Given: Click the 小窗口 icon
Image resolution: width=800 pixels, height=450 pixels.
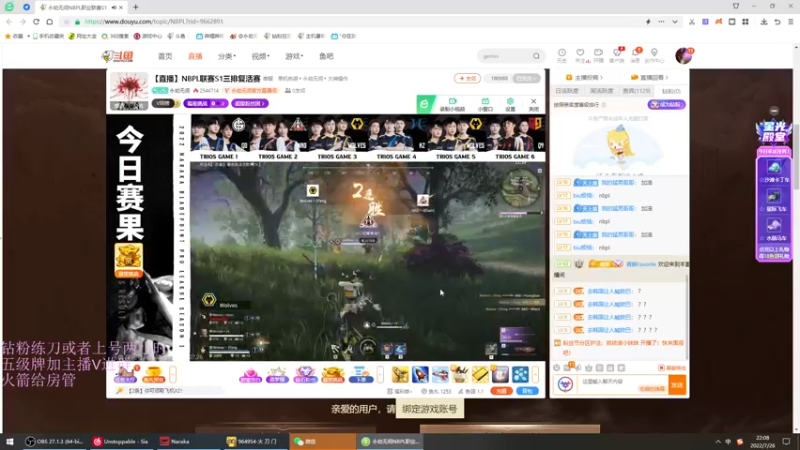Looking at the screenshot, I should tap(485, 105).
